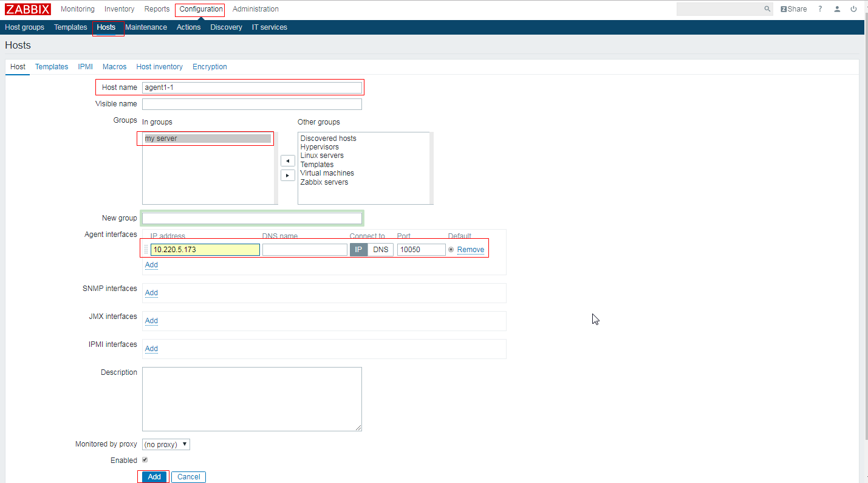Screen dimensions: 868x483
Task: Open the Monitoring menu
Action: (x=78, y=9)
